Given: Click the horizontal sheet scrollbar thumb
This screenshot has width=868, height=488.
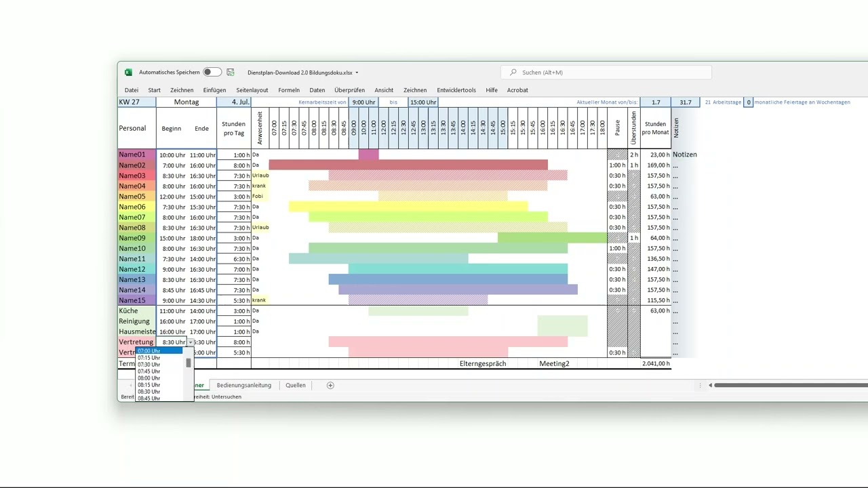Looking at the screenshot, I should coord(791,385).
